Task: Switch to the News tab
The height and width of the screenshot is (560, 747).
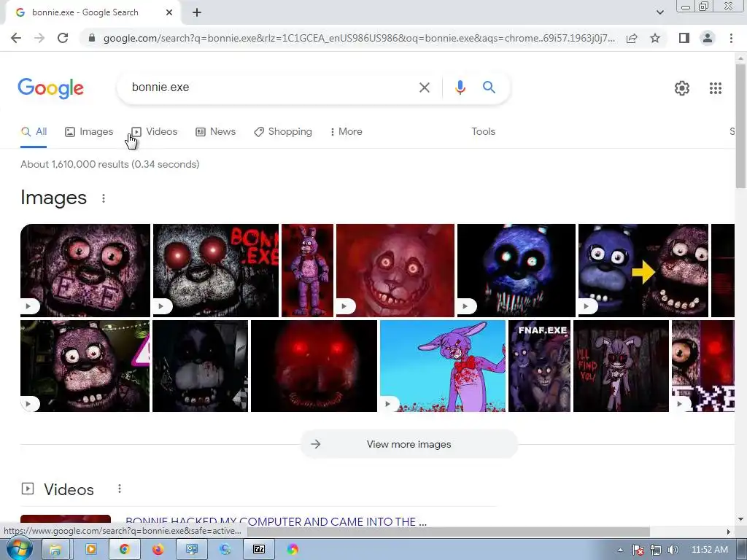Action: coord(215,132)
